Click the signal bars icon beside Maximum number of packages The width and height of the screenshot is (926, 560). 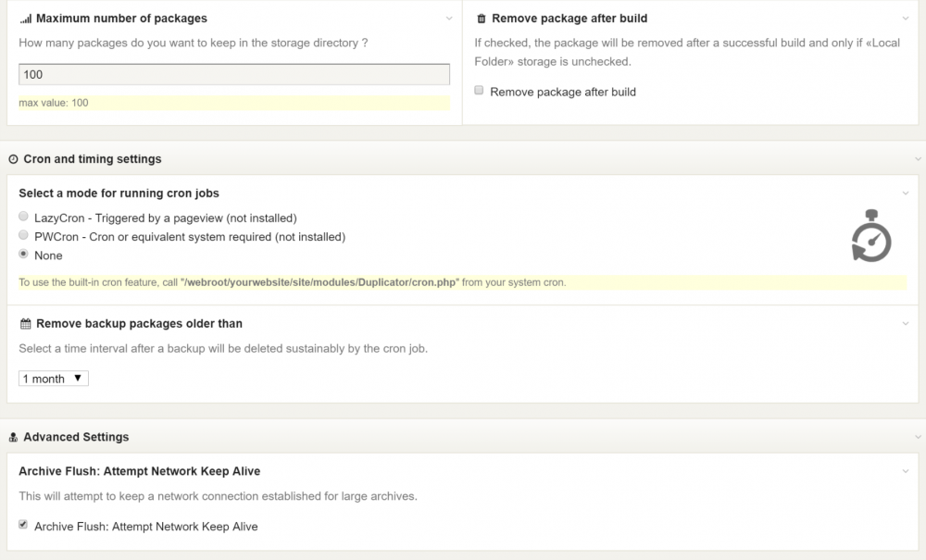pos(25,19)
